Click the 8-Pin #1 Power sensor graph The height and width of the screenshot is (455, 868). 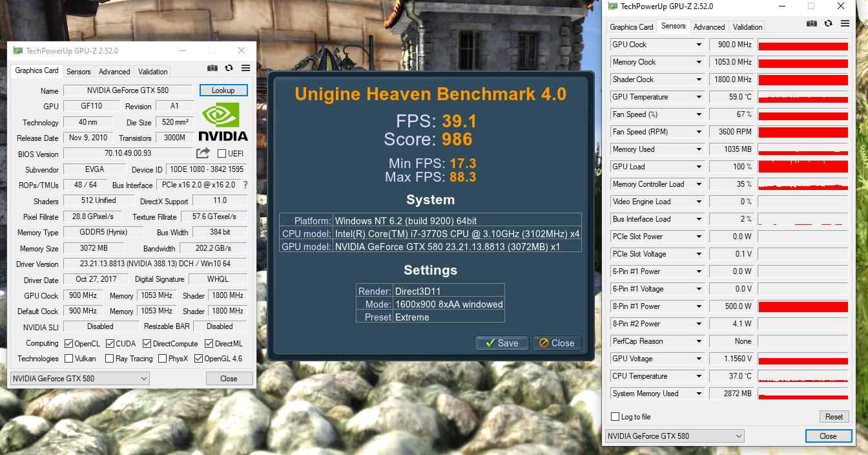point(803,306)
